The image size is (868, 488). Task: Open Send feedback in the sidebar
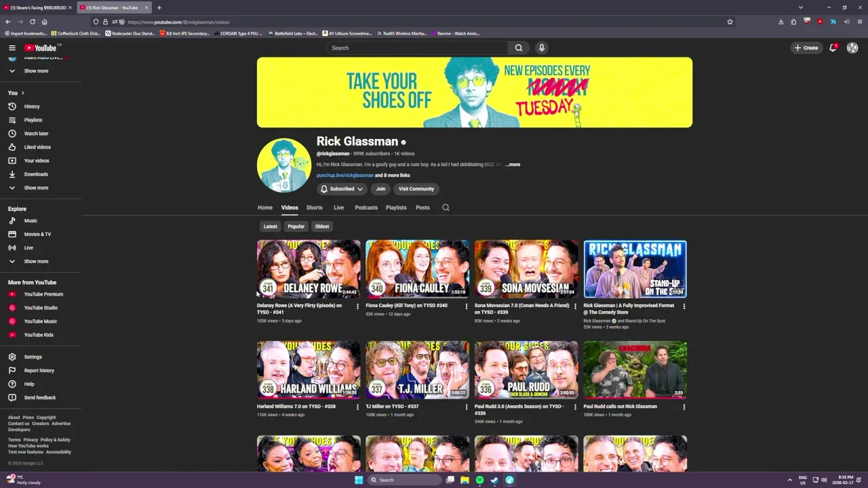(x=40, y=397)
